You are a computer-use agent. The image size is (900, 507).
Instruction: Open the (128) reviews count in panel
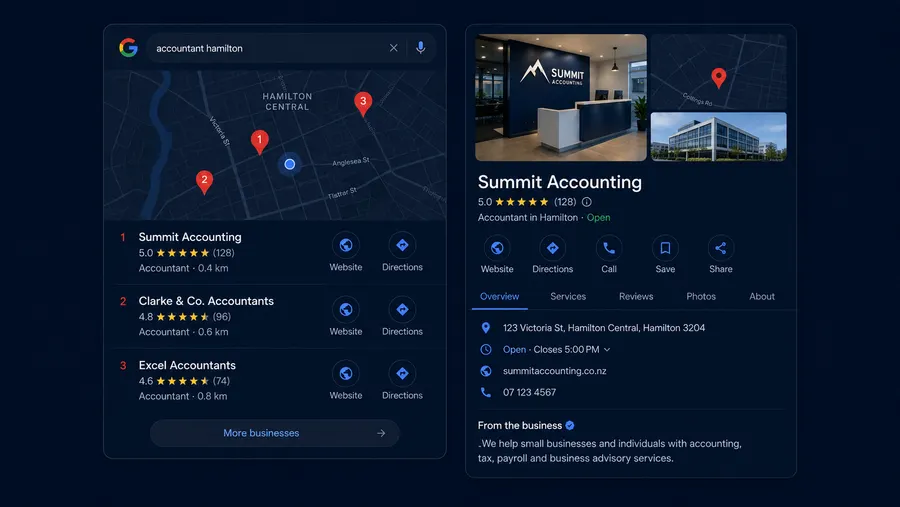pos(565,202)
